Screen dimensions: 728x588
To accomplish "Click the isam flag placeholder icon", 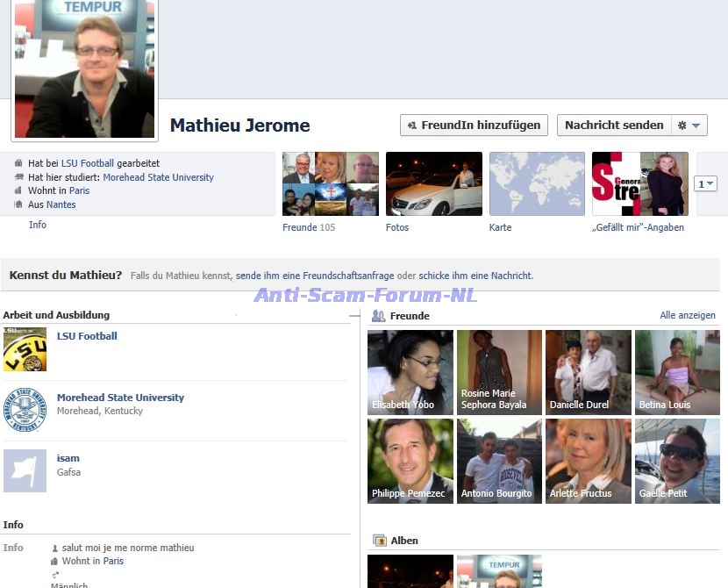I will 25,470.
